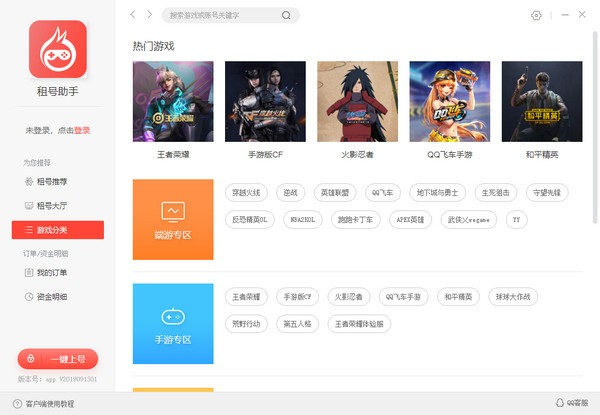
Task: Select 手游版CF tag in 手游专区
Action: (297, 297)
